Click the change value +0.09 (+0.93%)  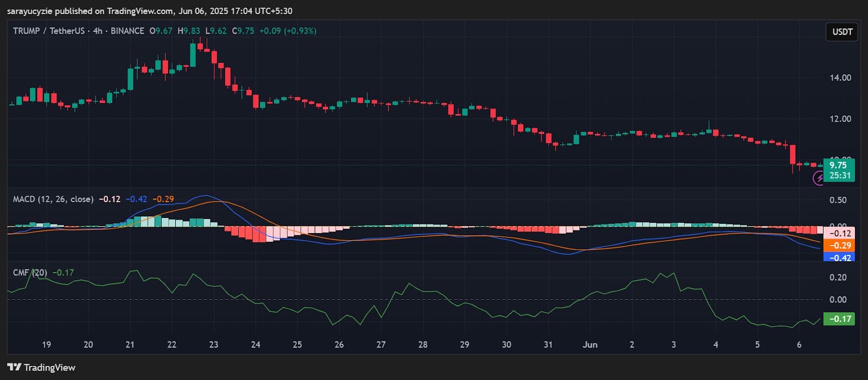pos(288,31)
